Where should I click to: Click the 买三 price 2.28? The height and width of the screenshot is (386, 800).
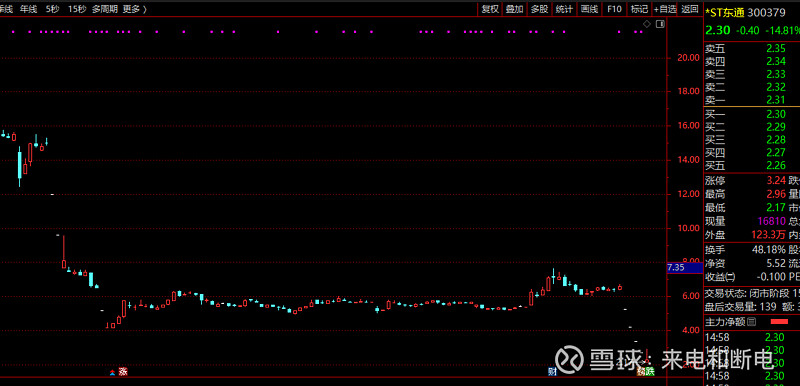point(776,140)
